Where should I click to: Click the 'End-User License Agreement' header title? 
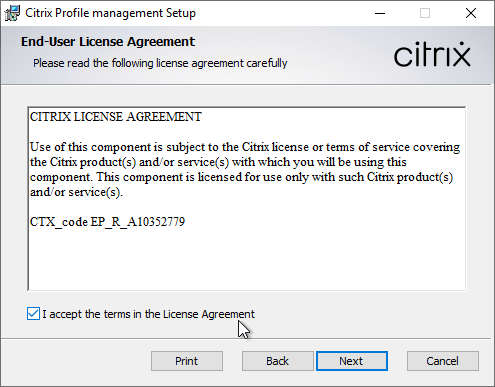tap(108, 42)
